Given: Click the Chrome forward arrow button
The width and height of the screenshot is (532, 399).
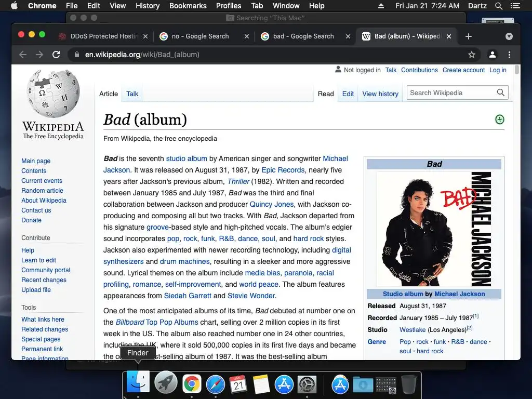Looking at the screenshot, I should click(39, 55).
